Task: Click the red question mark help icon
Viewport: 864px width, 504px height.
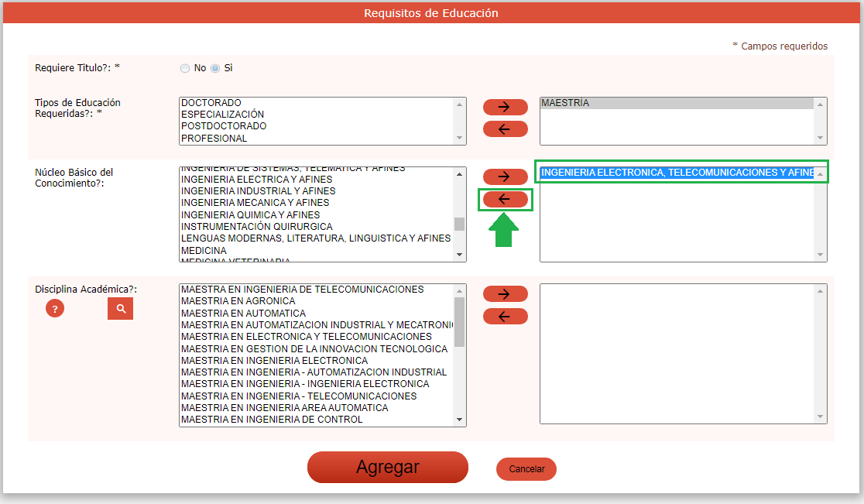Action: point(54,309)
